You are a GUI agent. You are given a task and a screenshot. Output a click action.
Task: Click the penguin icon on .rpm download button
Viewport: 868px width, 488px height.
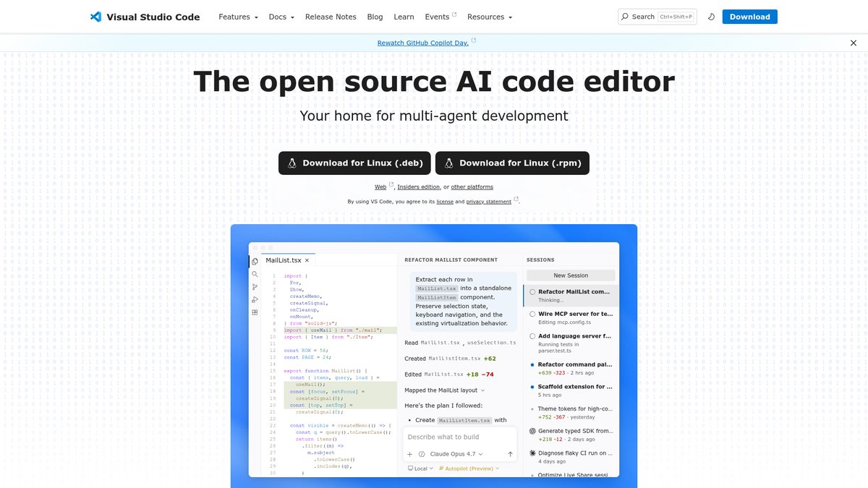pos(449,163)
